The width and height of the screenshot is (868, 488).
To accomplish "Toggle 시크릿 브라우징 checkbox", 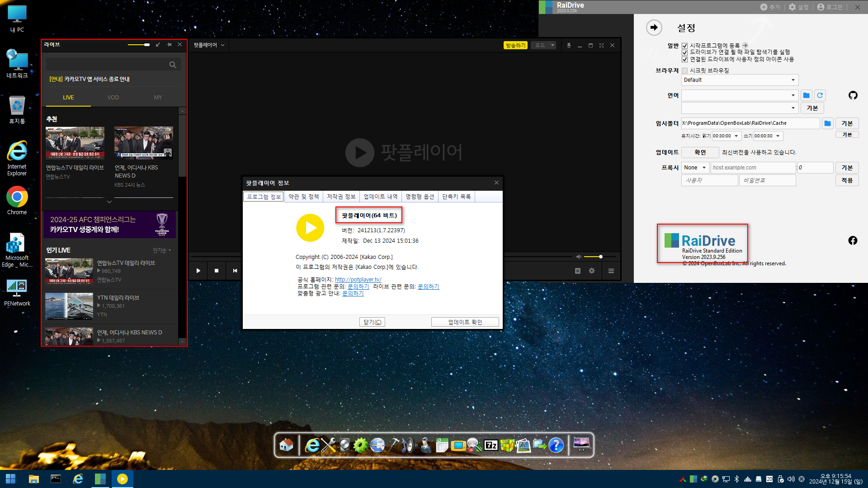I will pos(684,70).
